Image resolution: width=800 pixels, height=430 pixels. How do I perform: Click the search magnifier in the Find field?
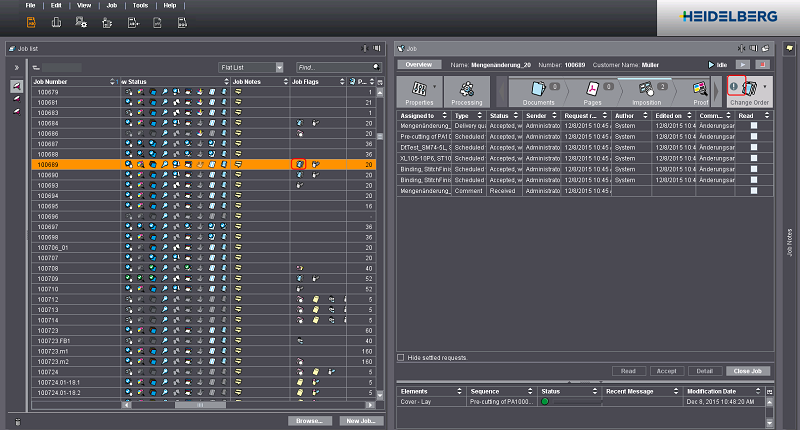377,67
